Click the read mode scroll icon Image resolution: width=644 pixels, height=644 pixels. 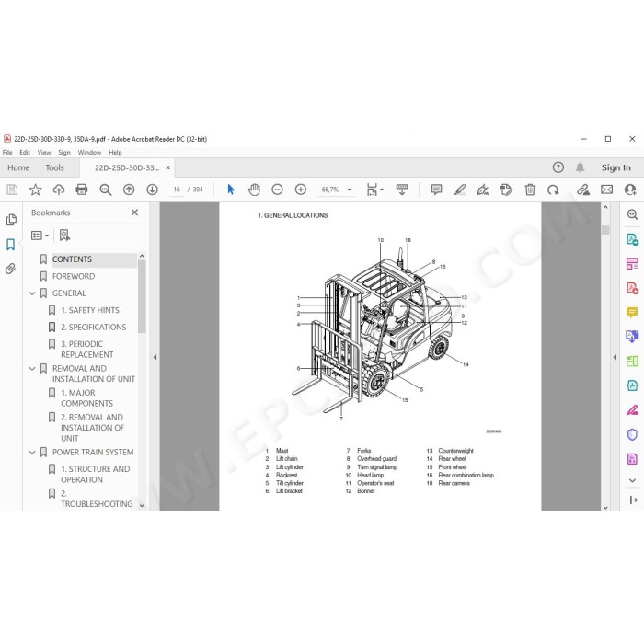pos(402,190)
